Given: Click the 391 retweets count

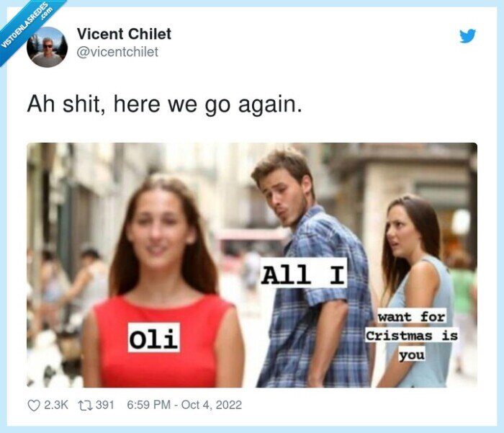Looking at the screenshot, I should tap(105, 405).
